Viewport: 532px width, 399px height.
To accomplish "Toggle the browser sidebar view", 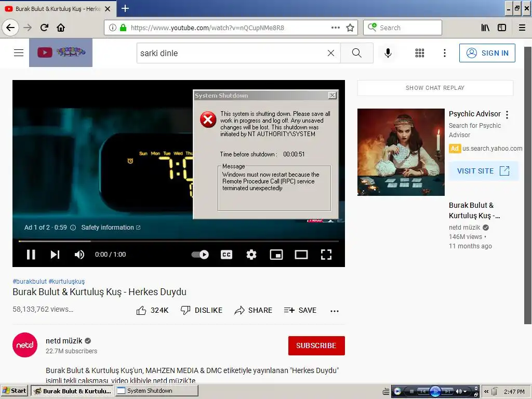I will (x=502, y=28).
